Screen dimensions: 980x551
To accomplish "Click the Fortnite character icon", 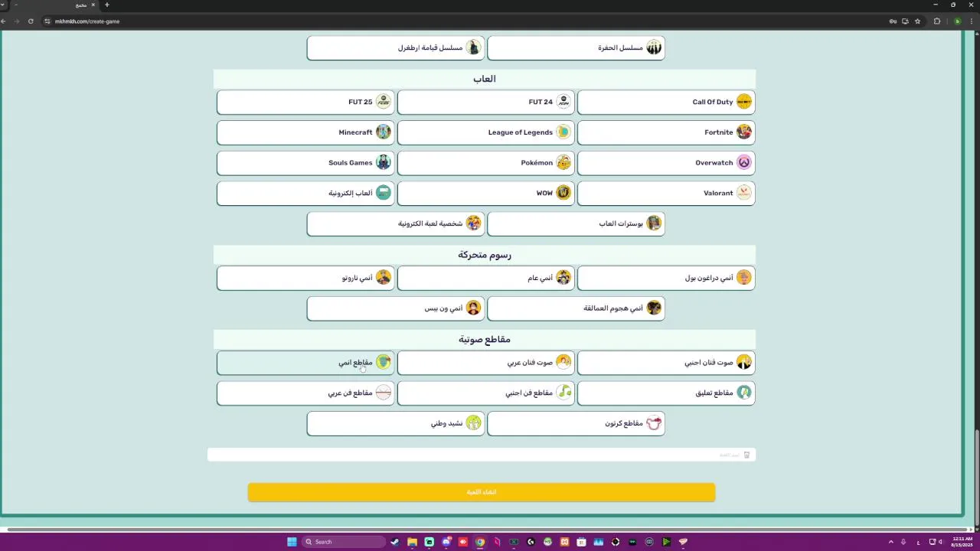I will (744, 132).
